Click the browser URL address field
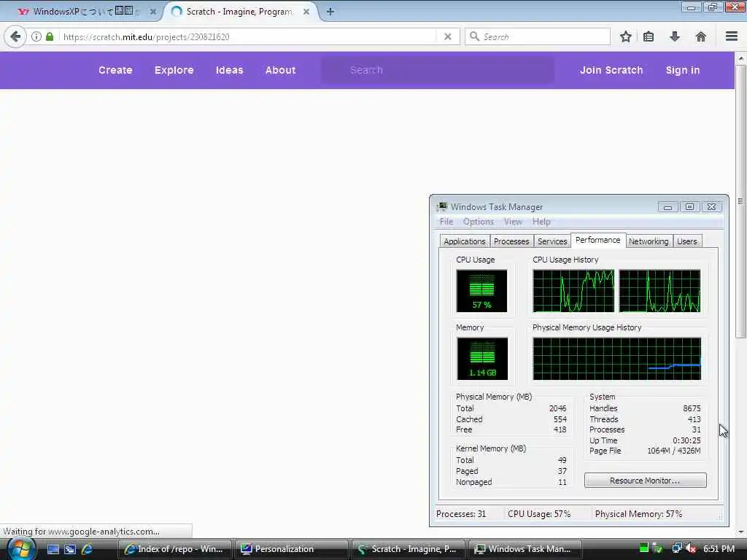 (248, 36)
